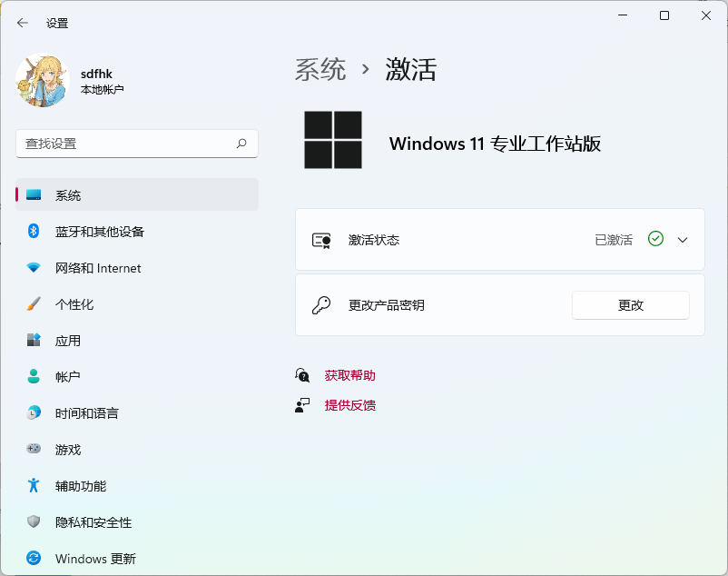Image resolution: width=728 pixels, height=576 pixels.
Task: Click the 帐户 person icon
Action: pos(34,376)
